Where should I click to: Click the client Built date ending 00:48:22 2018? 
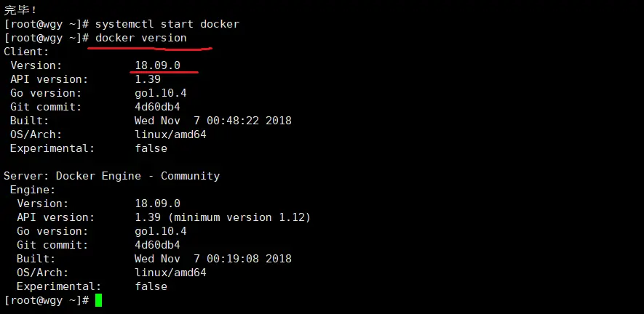[212, 121]
